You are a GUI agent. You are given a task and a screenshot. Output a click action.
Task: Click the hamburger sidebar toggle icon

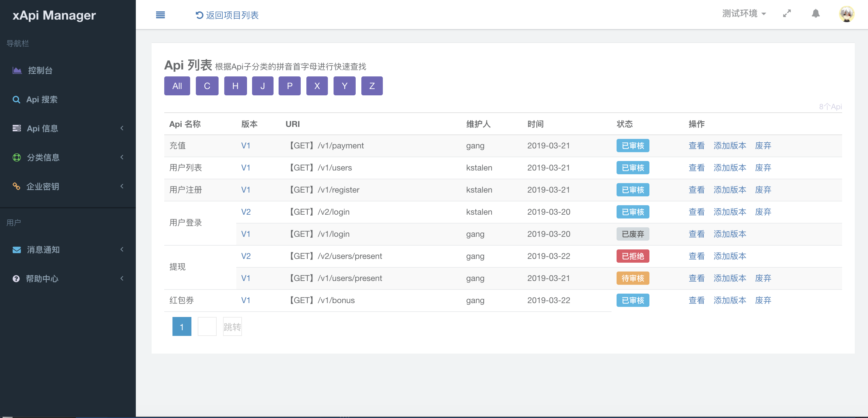tap(160, 15)
